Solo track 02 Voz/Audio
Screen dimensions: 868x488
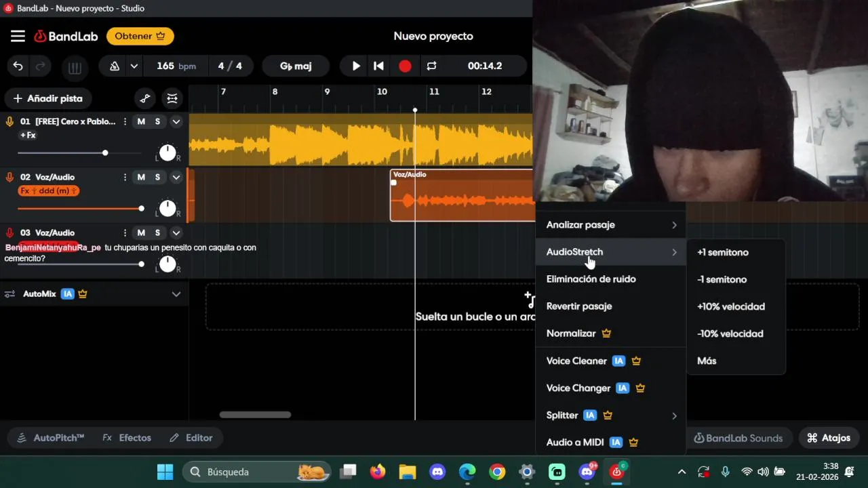point(157,177)
